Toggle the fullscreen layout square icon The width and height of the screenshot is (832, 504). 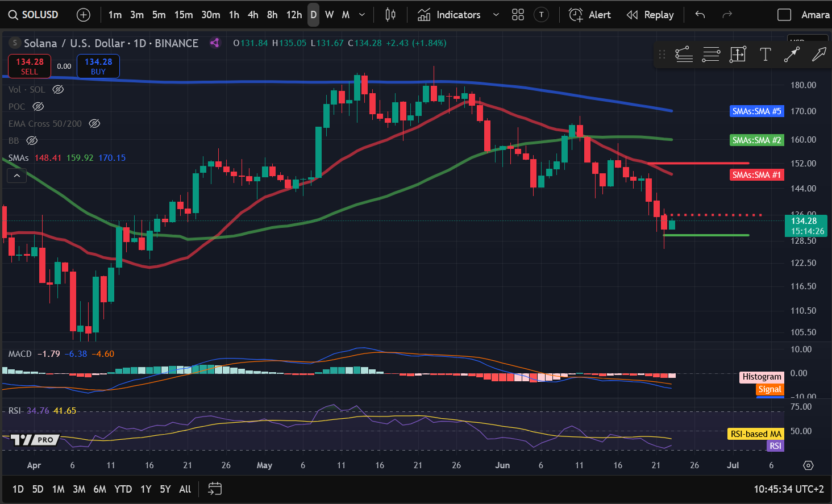(784, 15)
